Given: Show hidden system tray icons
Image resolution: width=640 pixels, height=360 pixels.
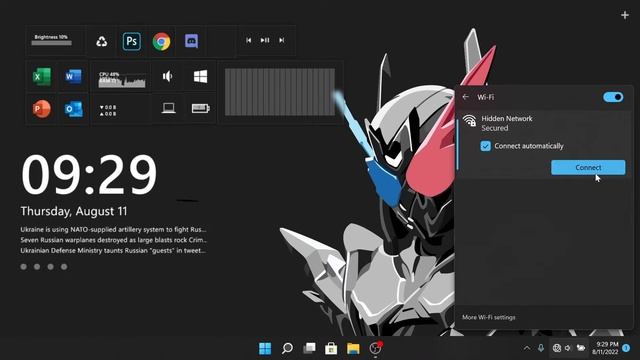Looking at the screenshot, I should click(x=527, y=348).
